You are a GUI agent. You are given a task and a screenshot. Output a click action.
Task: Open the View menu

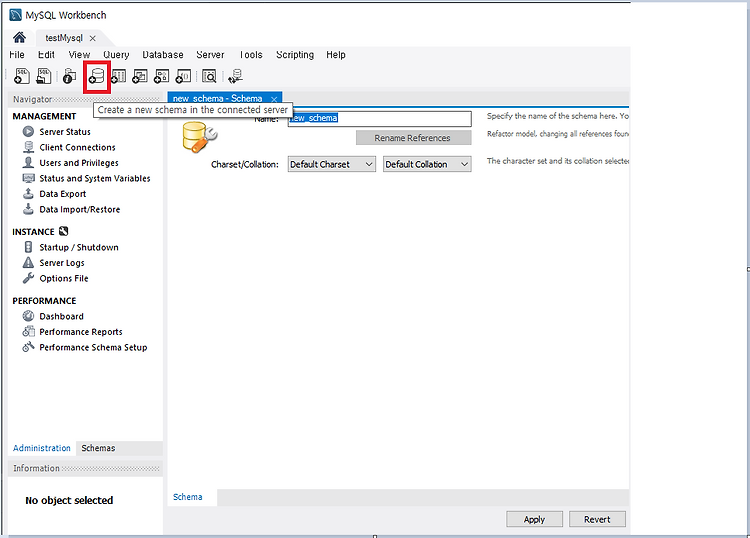click(x=79, y=55)
